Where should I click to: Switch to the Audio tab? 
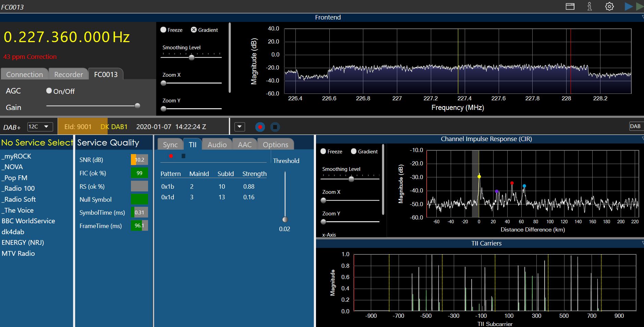pos(217,144)
